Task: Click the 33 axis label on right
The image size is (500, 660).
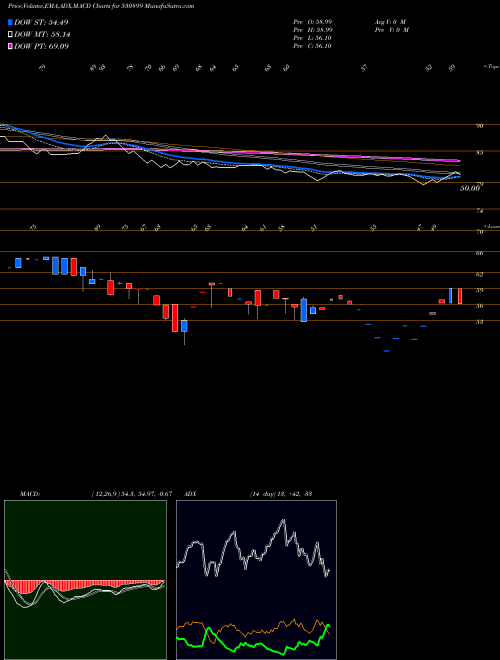Action: [480, 322]
